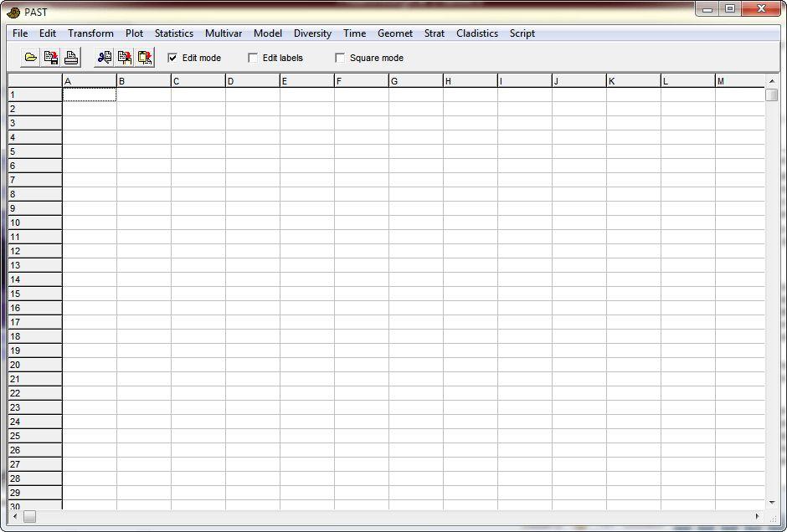This screenshot has width=787, height=532.
Task: Open the Cladistics menu
Action: [477, 33]
